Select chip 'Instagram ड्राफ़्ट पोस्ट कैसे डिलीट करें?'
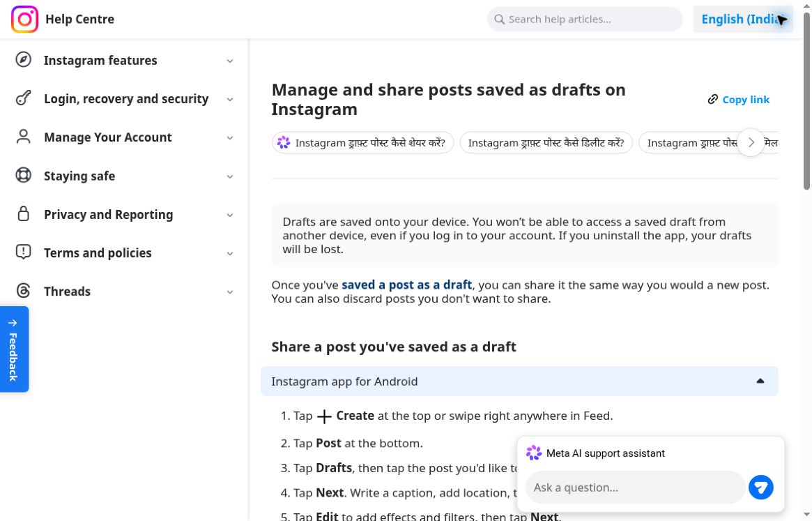The height and width of the screenshot is (521, 812). tap(546, 142)
